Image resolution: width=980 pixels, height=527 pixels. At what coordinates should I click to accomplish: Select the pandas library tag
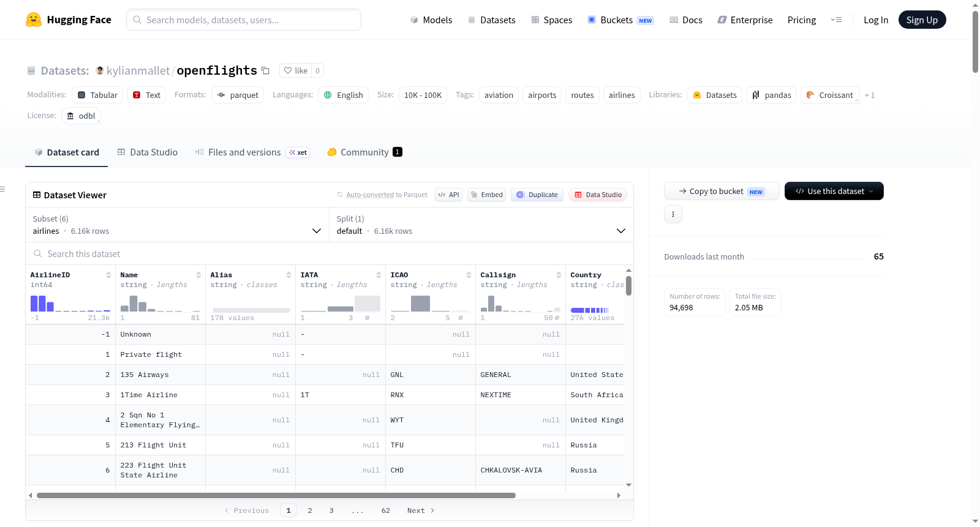[x=772, y=95]
